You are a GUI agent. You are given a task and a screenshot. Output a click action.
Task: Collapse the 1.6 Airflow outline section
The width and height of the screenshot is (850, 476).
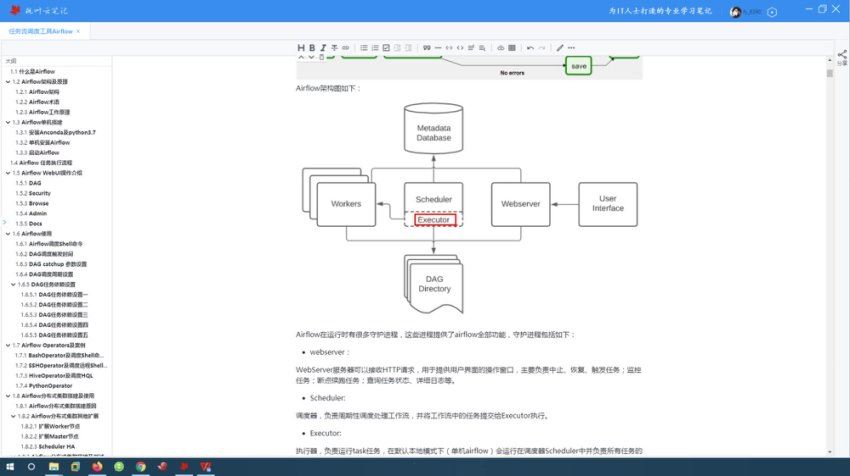click(8, 234)
